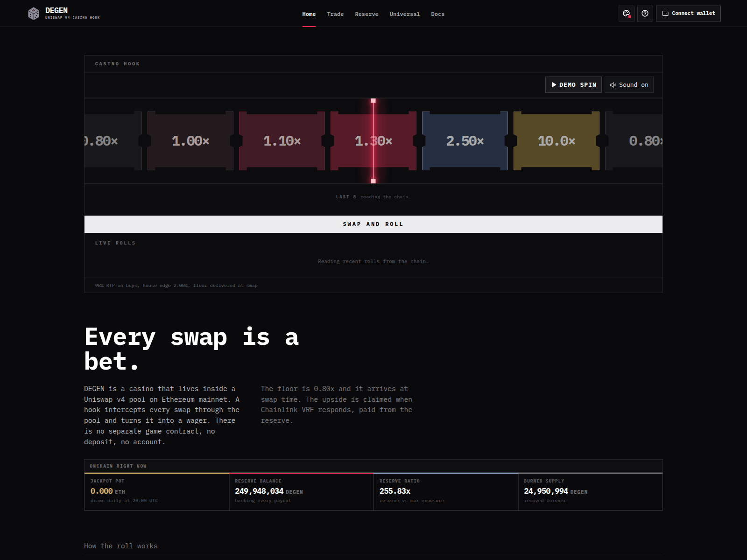Click the SWAP AND ROLL button
The width and height of the screenshot is (747, 560).
[x=373, y=224]
